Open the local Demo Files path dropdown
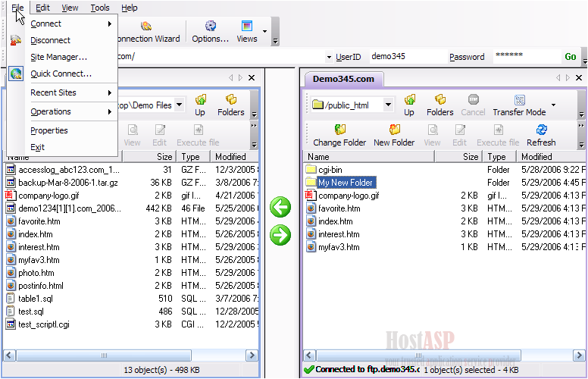588x379 pixels. tap(180, 105)
